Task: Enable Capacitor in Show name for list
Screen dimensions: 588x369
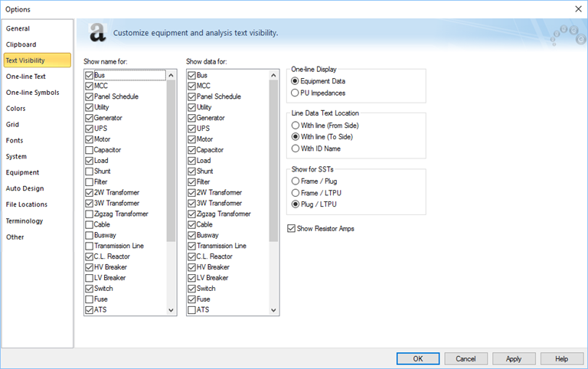Action: [90, 150]
